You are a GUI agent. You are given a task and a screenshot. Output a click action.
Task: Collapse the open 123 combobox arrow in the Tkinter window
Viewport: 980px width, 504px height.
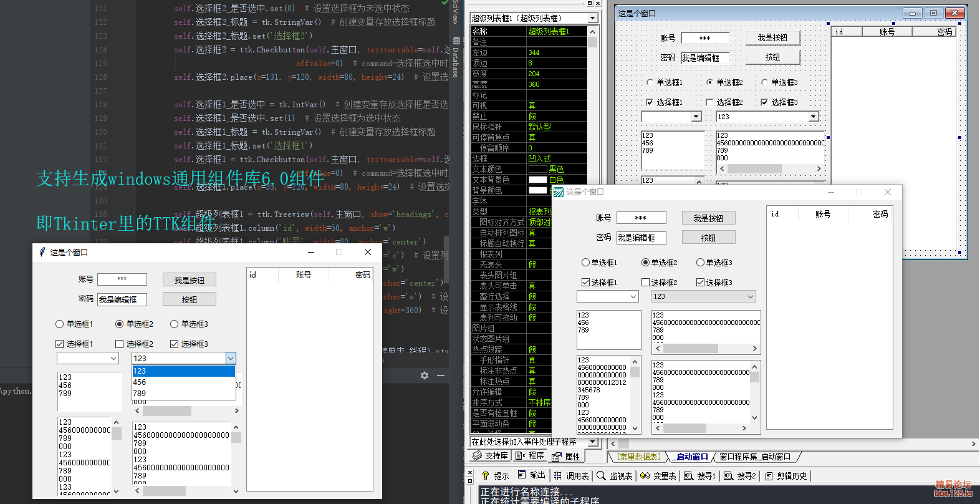(x=231, y=358)
